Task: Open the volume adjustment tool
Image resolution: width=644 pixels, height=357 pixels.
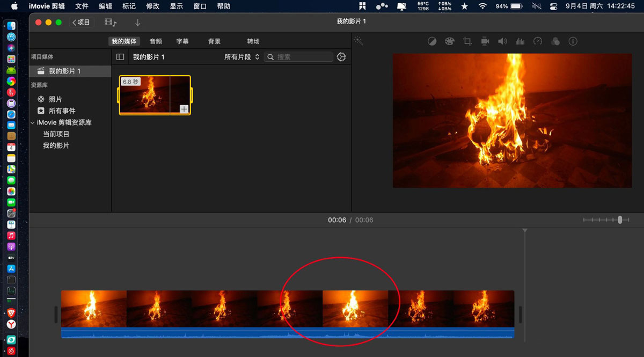Action: click(502, 41)
